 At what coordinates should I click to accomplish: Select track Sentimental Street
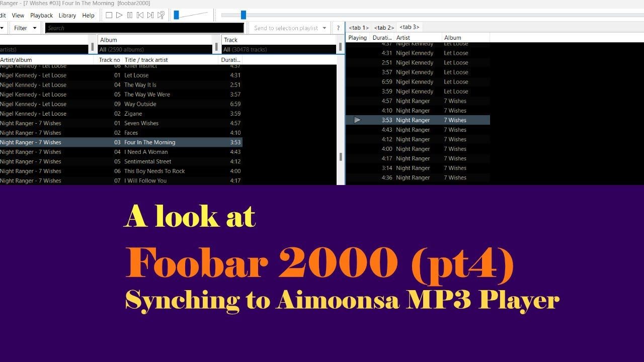[121, 161]
